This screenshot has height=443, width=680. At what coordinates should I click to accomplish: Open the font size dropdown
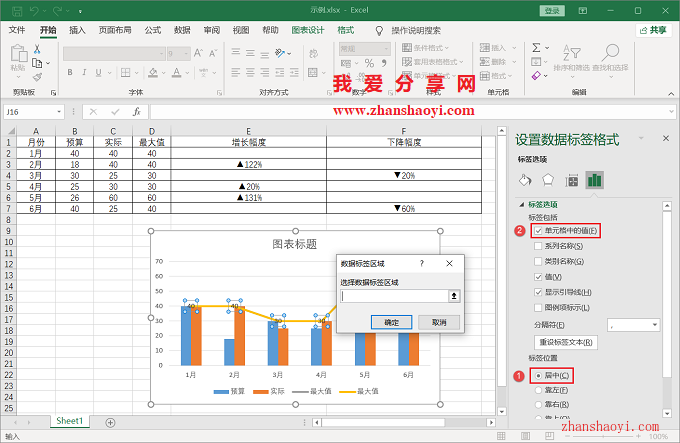point(186,54)
